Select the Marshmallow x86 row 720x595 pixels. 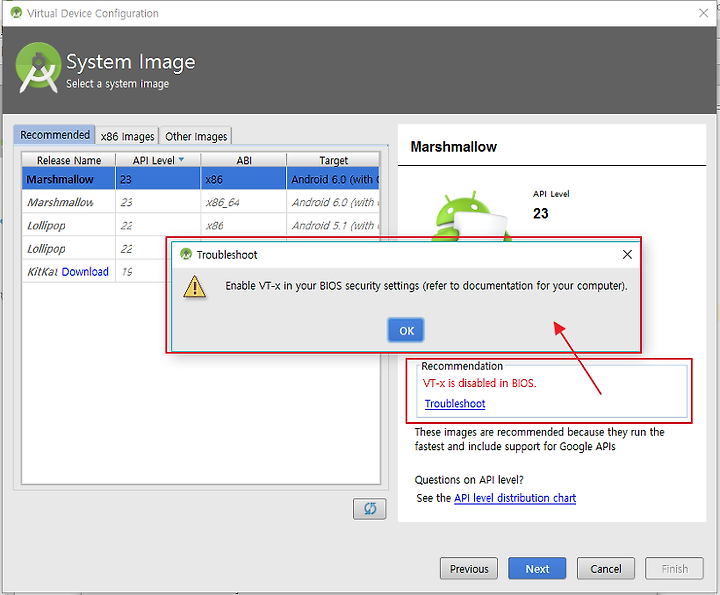[201, 179]
